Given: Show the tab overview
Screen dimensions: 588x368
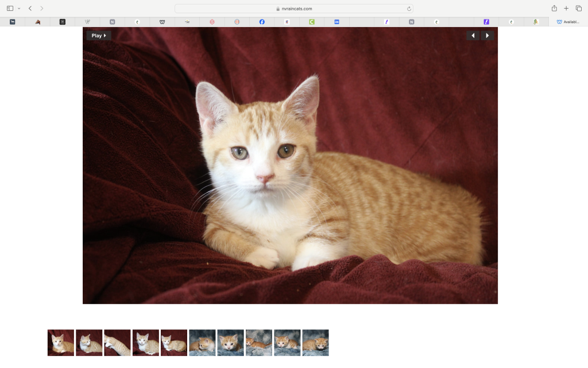Looking at the screenshot, I should (579, 8).
